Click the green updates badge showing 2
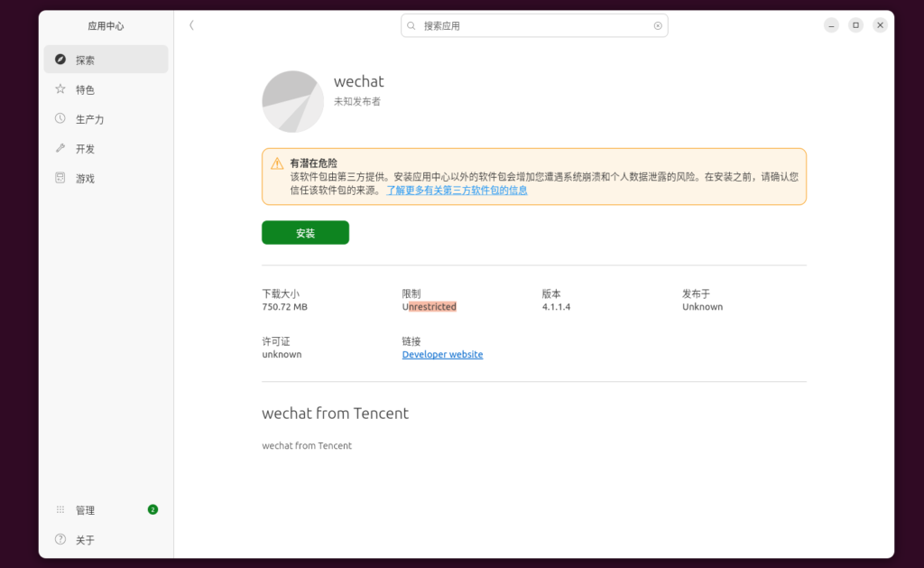Viewport: 924px width, 568px height. 152,509
